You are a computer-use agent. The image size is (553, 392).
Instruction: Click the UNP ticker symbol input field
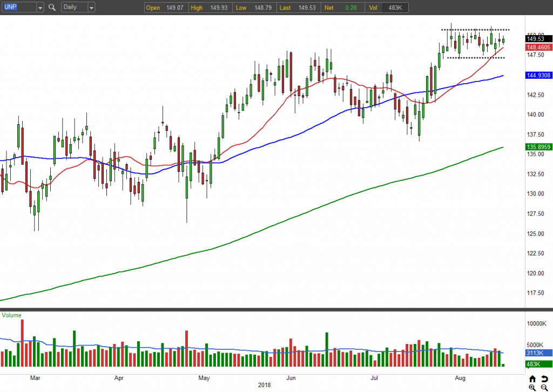(x=19, y=7)
